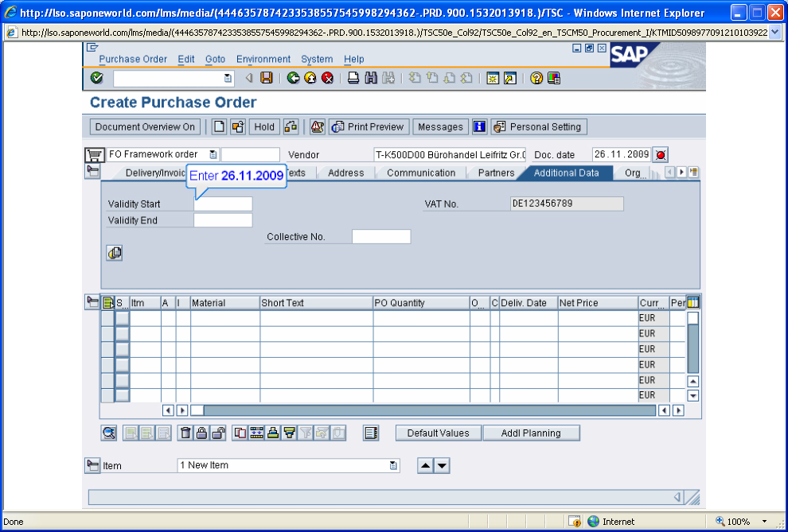The image size is (788, 532).
Task: Click the Personal Setting button
Action: pyautogui.click(x=539, y=126)
